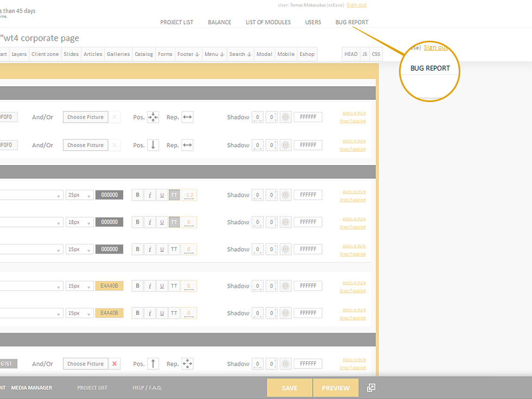This screenshot has width=532, height=399.
Task: Click the letter spacing box showing -1.2
Action: (189, 195)
